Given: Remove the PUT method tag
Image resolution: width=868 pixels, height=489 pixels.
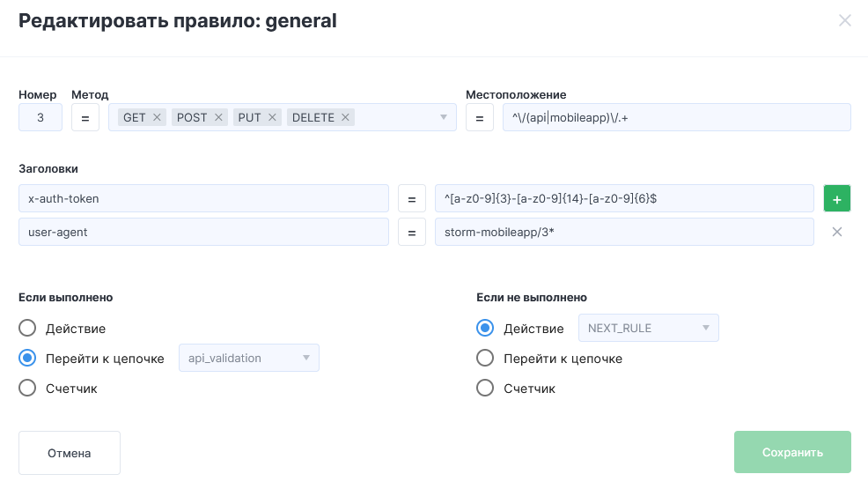Looking at the screenshot, I should (272, 117).
